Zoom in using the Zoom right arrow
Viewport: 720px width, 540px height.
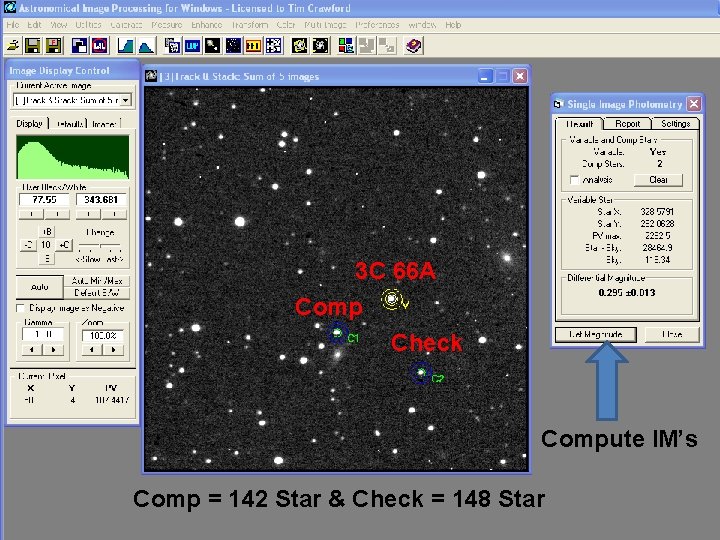(113, 350)
